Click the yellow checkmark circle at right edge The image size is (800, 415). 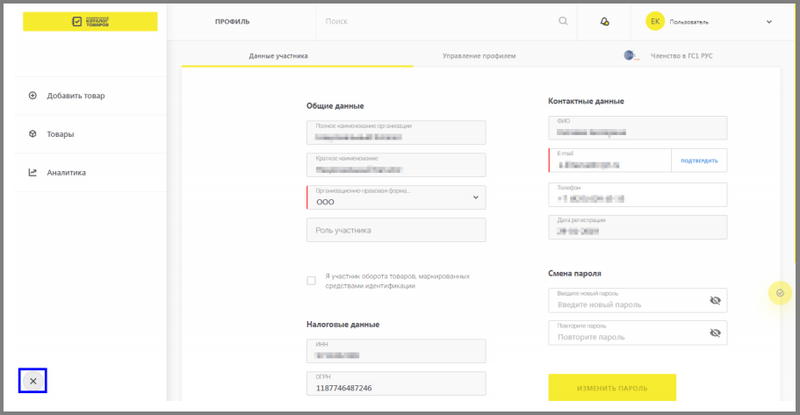pyautogui.click(x=779, y=292)
